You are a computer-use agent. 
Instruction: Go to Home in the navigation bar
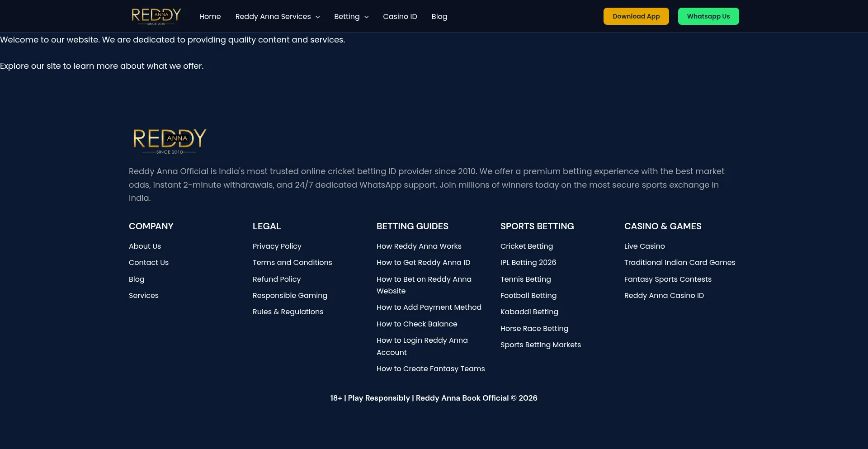[x=210, y=16]
